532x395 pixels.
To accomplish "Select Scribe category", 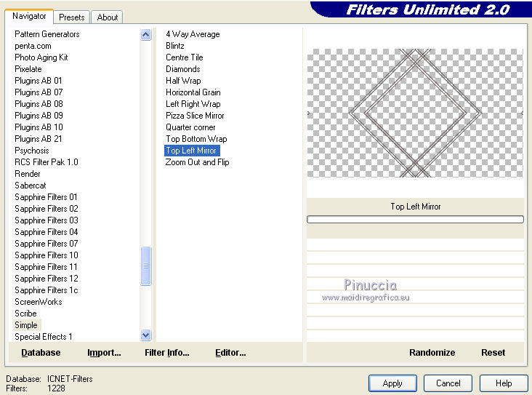I will click(25, 313).
